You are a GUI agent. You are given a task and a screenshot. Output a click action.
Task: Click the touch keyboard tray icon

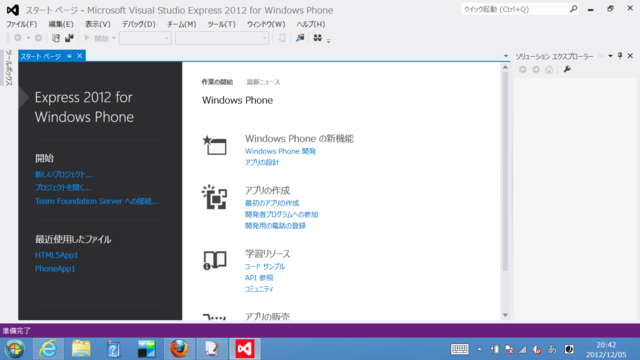460,349
